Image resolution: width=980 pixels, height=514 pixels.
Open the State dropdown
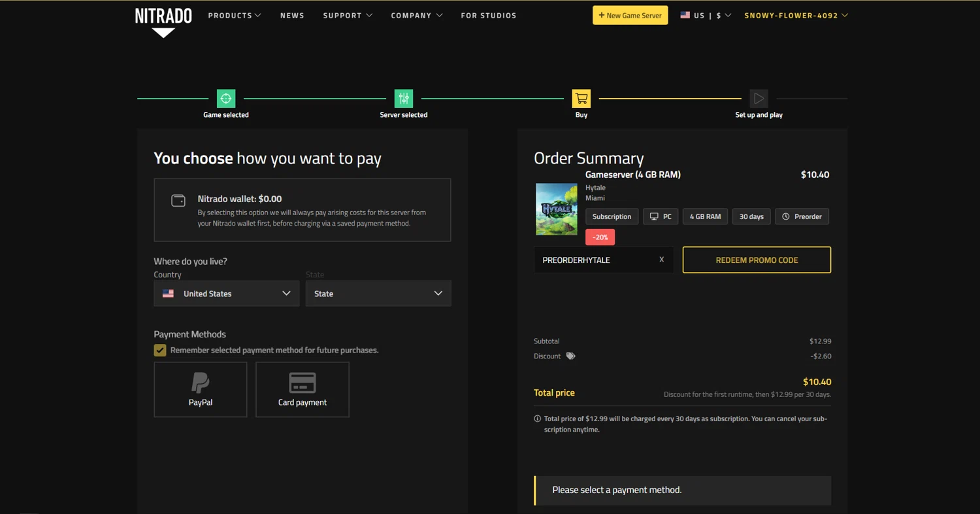click(x=378, y=294)
